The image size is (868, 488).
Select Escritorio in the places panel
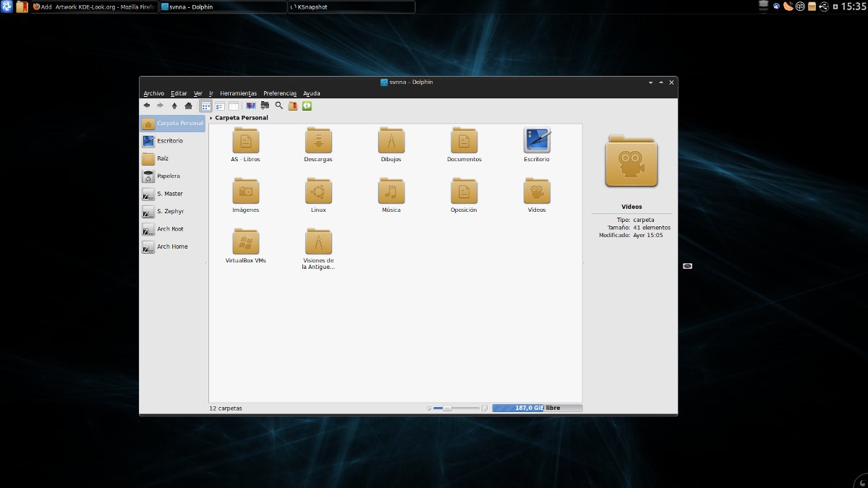coord(173,141)
